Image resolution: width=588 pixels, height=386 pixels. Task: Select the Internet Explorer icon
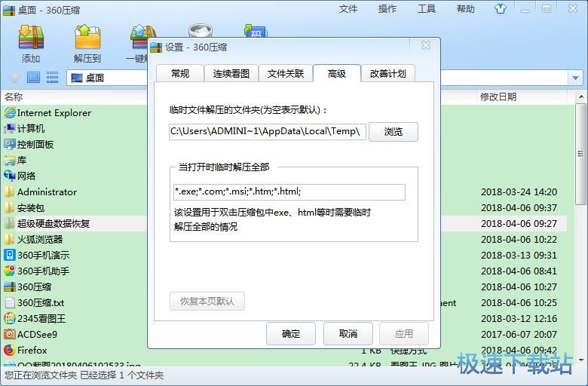pos(10,112)
